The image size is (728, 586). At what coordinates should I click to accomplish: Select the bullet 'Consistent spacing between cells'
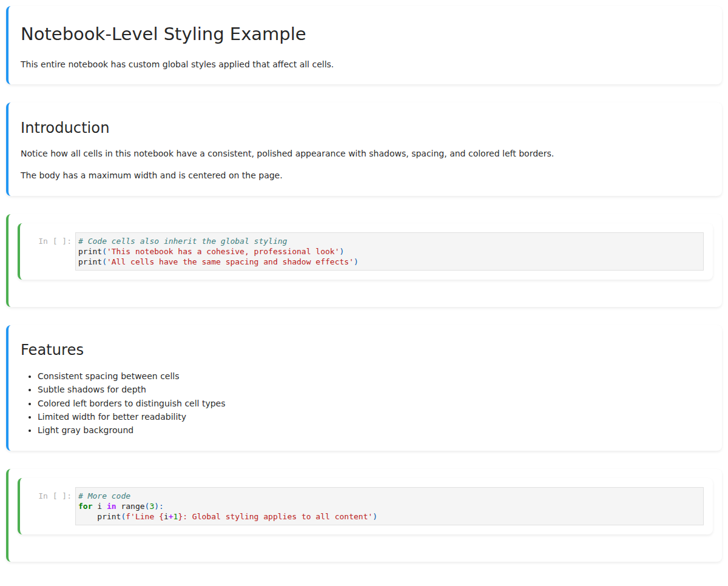pyautogui.click(x=108, y=376)
